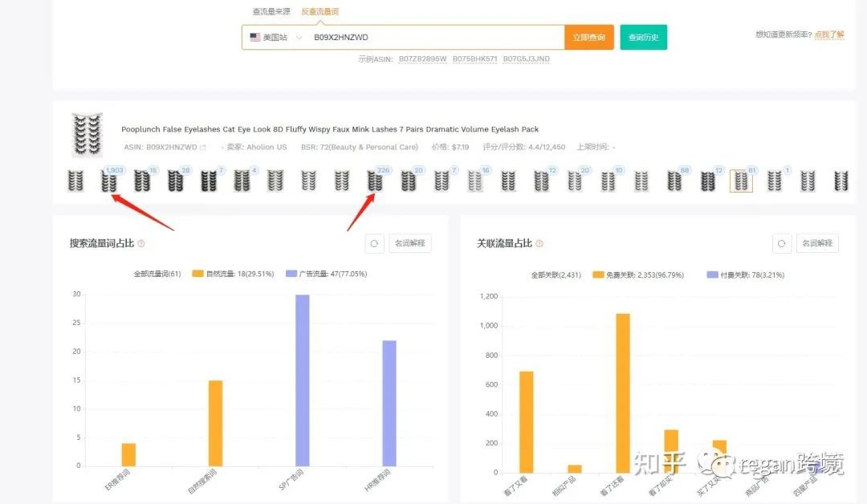Use example ASIN B07G5J3JND
The width and height of the screenshot is (867, 504).
click(527, 59)
